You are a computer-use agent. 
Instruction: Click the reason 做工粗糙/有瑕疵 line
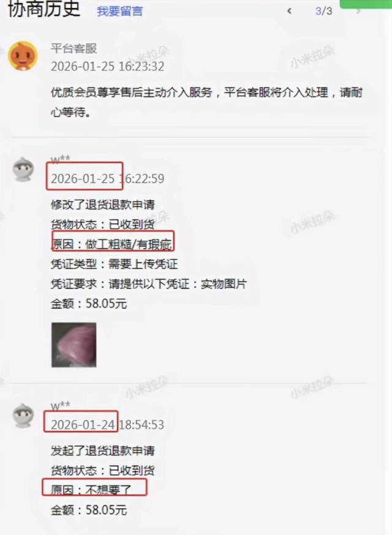111,244
